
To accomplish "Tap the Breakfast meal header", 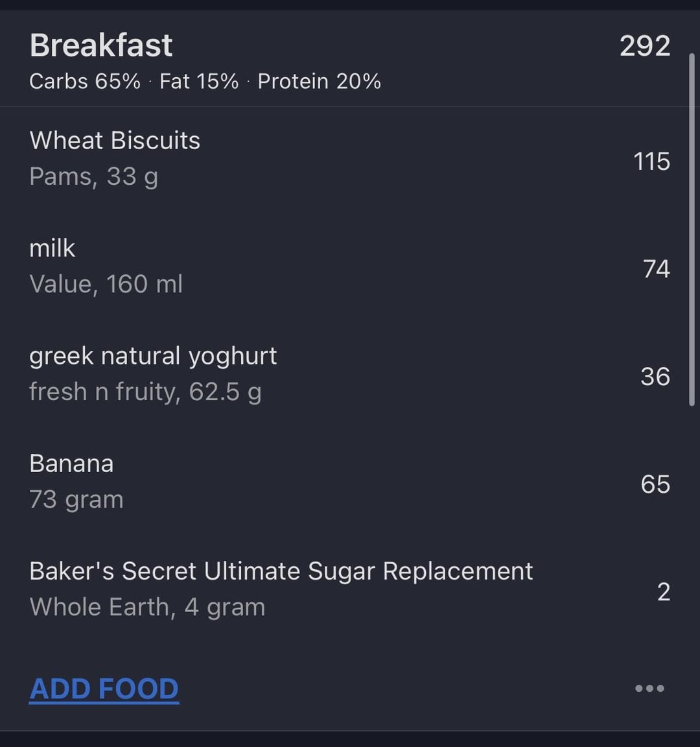I will coord(101,46).
